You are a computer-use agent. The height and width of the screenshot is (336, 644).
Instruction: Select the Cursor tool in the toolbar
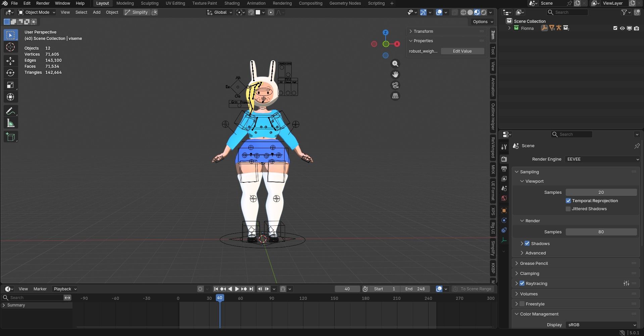point(10,47)
